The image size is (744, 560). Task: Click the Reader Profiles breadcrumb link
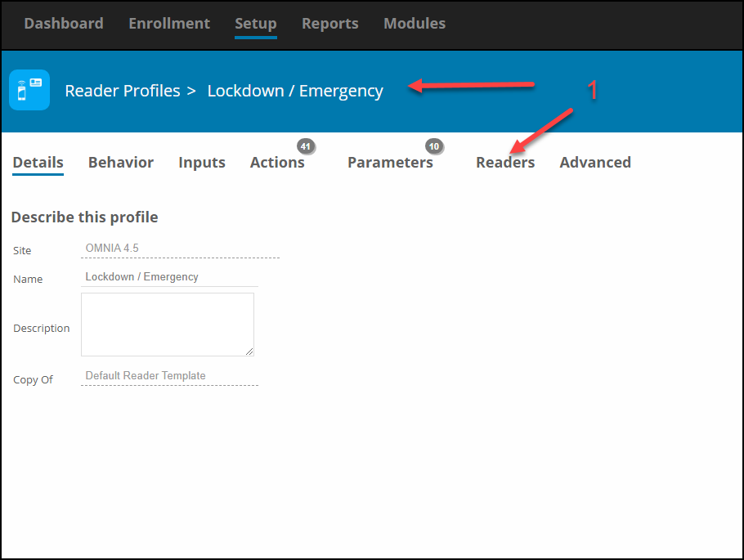point(123,91)
